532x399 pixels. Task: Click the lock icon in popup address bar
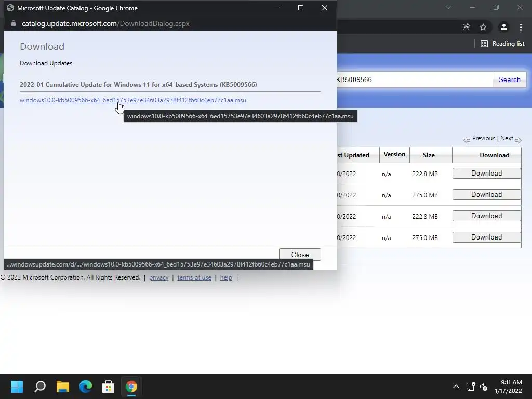(14, 23)
